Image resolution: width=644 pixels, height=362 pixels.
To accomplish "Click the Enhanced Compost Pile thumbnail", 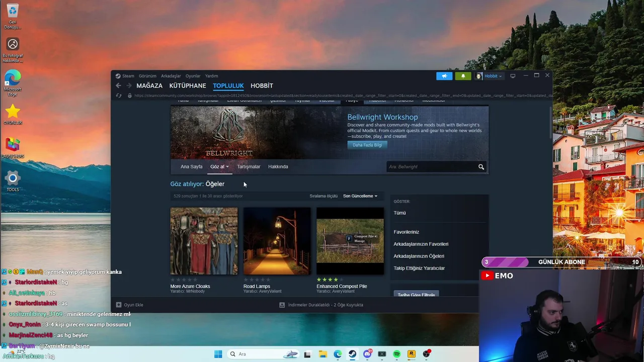I will (x=350, y=241).
